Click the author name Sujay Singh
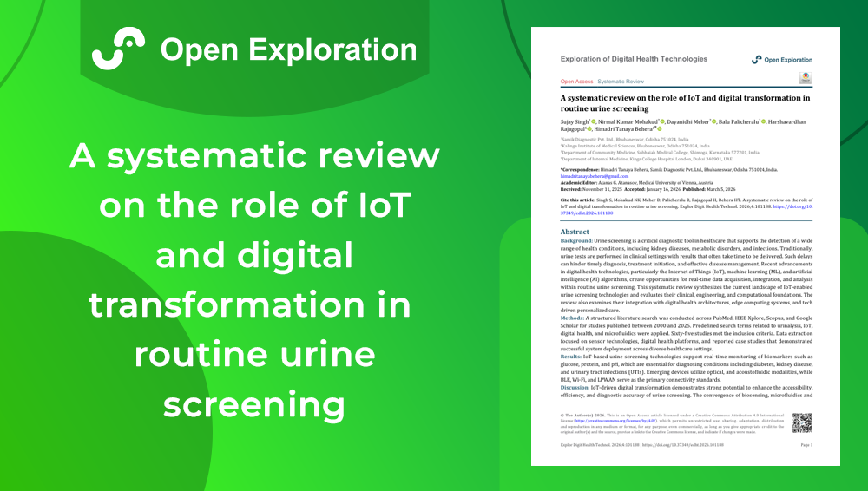 click(x=574, y=121)
